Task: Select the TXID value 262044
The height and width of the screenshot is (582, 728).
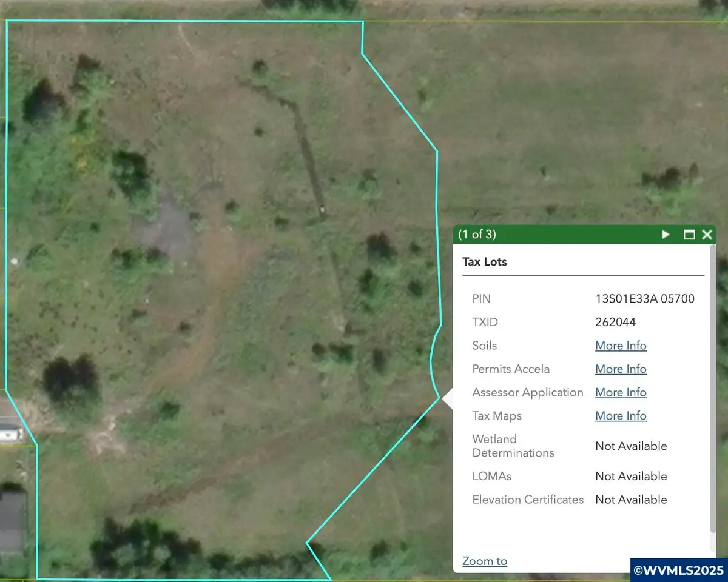Action: pyautogui.click(x=616, y=323)
